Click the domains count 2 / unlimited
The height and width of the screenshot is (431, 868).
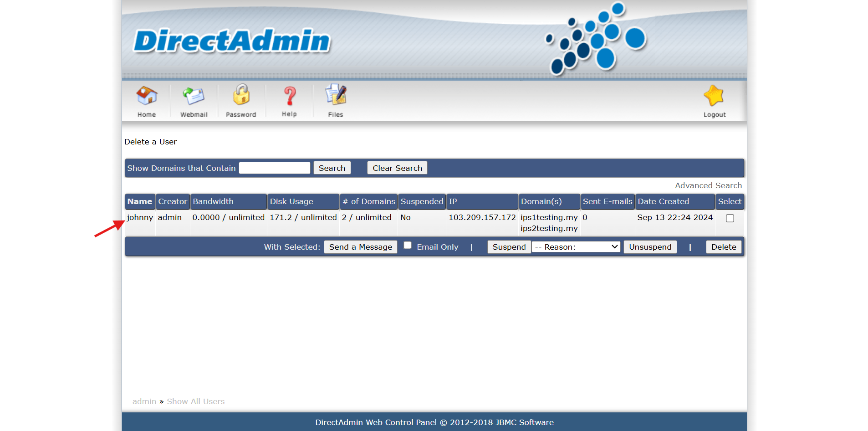click(x=367, y=217)
